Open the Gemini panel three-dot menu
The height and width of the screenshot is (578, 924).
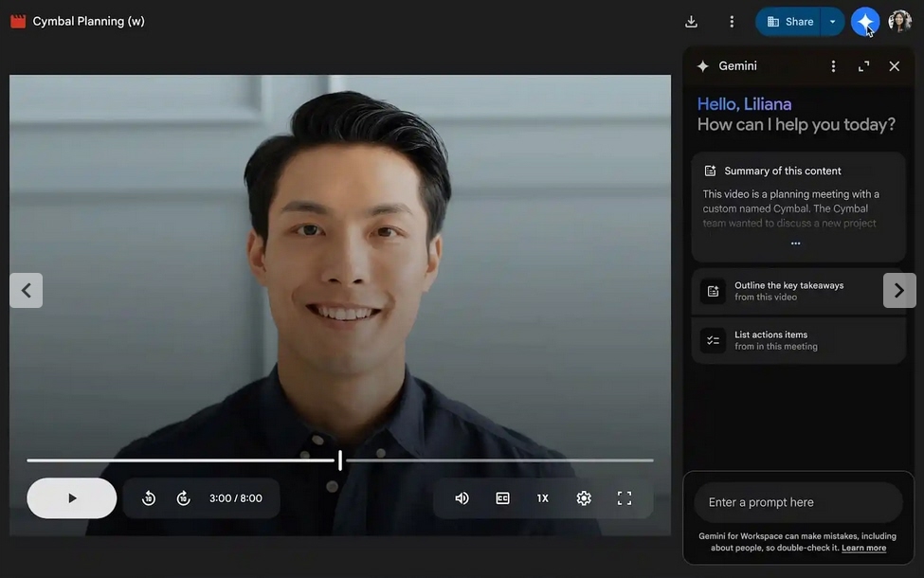tap(833, 66)
